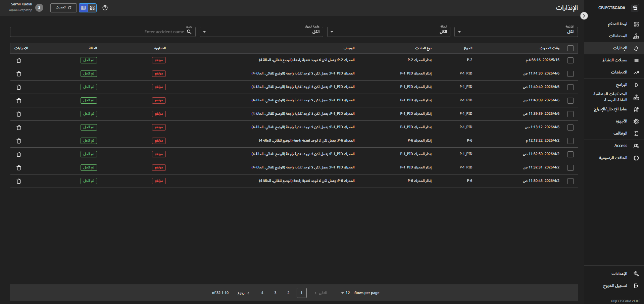644x304 pixels.
Task: Click the user avatar S
Action: click(x=39, y=8)
